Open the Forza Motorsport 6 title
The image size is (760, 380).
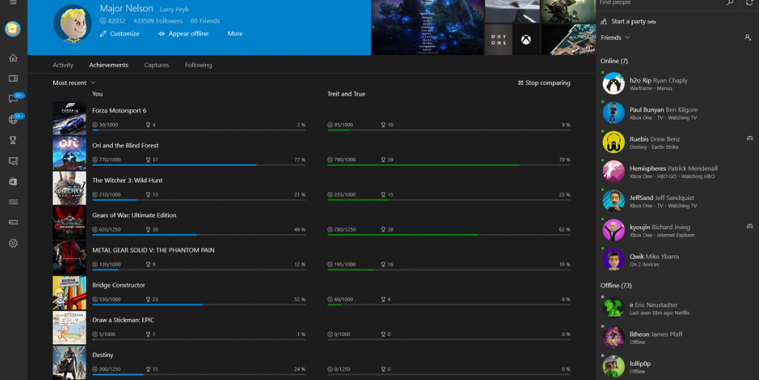point(119,111)
